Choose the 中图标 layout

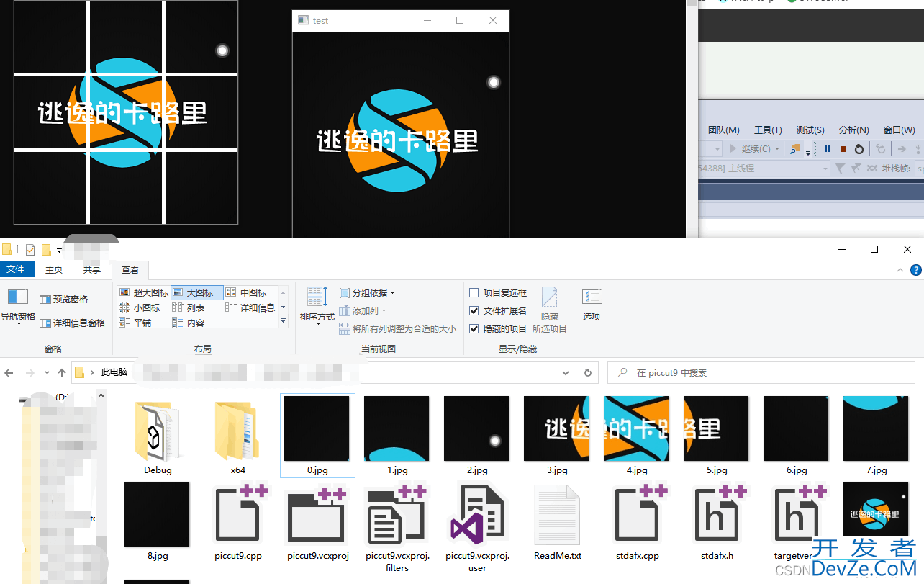pos(247,292)
